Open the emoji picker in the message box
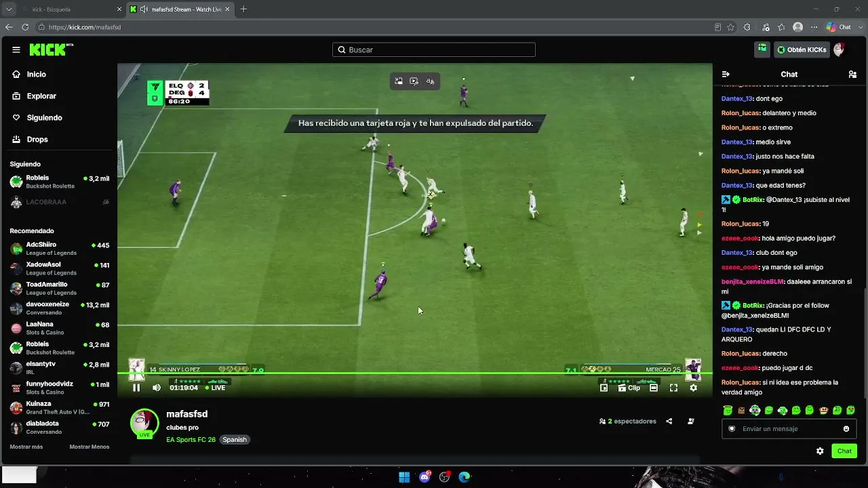 (x=846, y=429)
